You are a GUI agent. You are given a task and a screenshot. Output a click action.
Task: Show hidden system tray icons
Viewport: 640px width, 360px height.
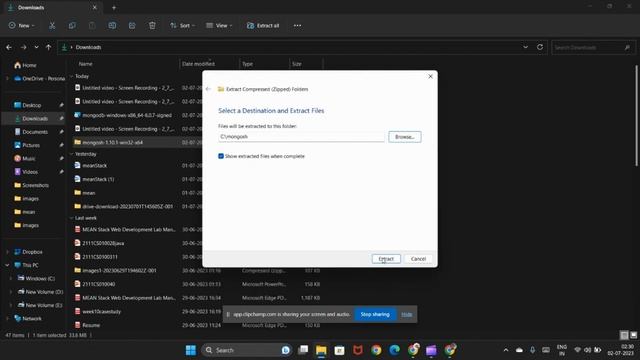coord(506,350)
